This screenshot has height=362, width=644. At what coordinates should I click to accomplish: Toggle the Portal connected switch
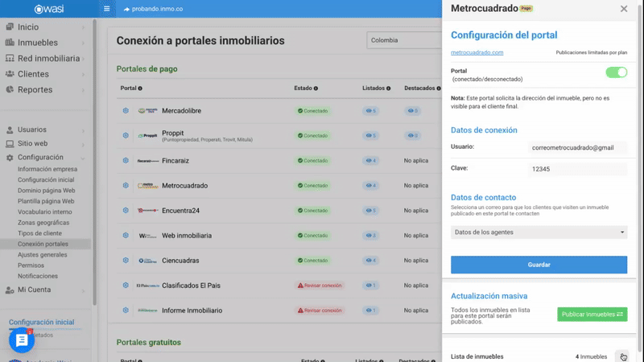click(617, 72)
